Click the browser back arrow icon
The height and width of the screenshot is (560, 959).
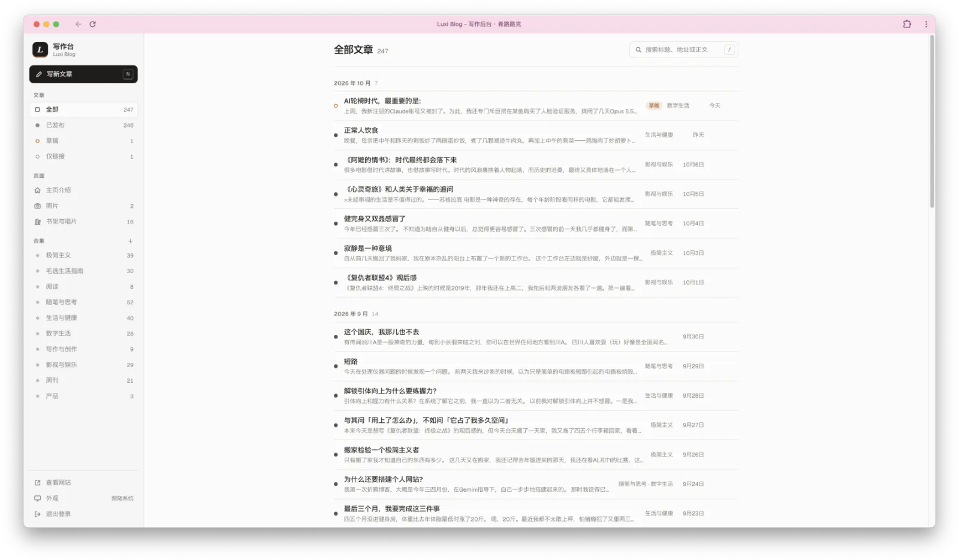[78, 24]
